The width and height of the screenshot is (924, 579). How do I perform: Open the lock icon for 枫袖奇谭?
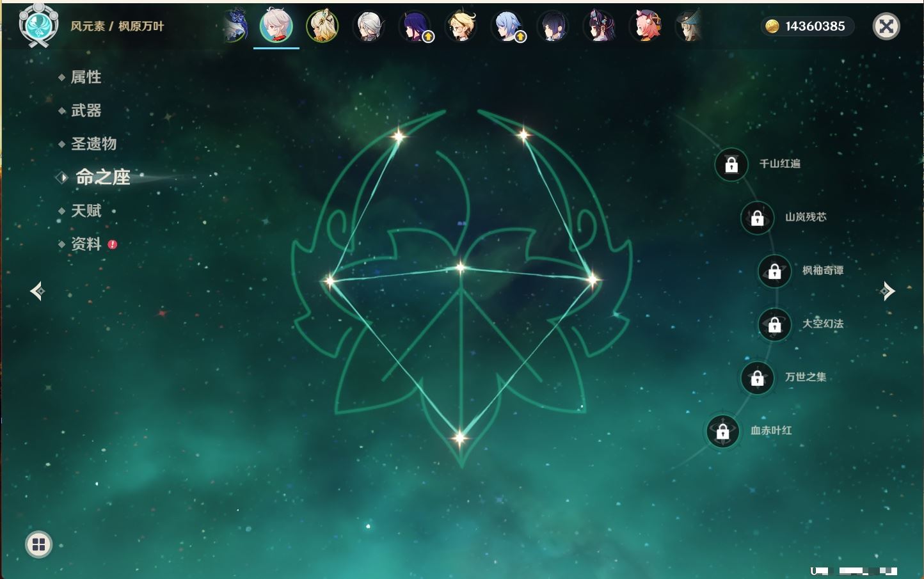click(x=775, y=271)
